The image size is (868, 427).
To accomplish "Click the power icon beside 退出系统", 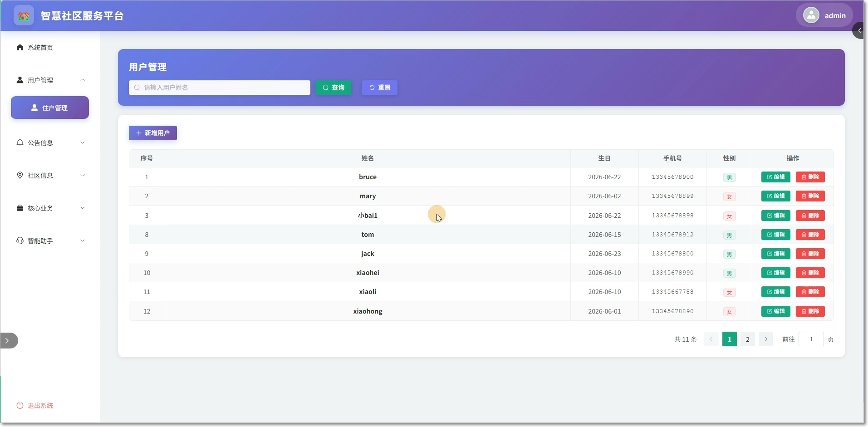I will click(x=20, y=406).
